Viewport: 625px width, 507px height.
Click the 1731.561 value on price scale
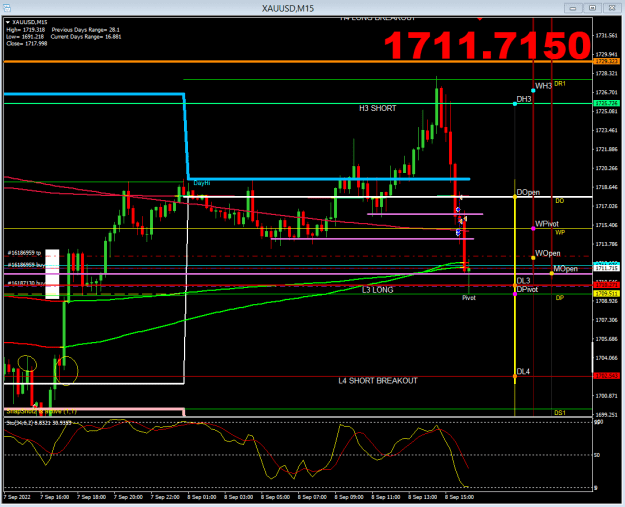coord(606,35)
